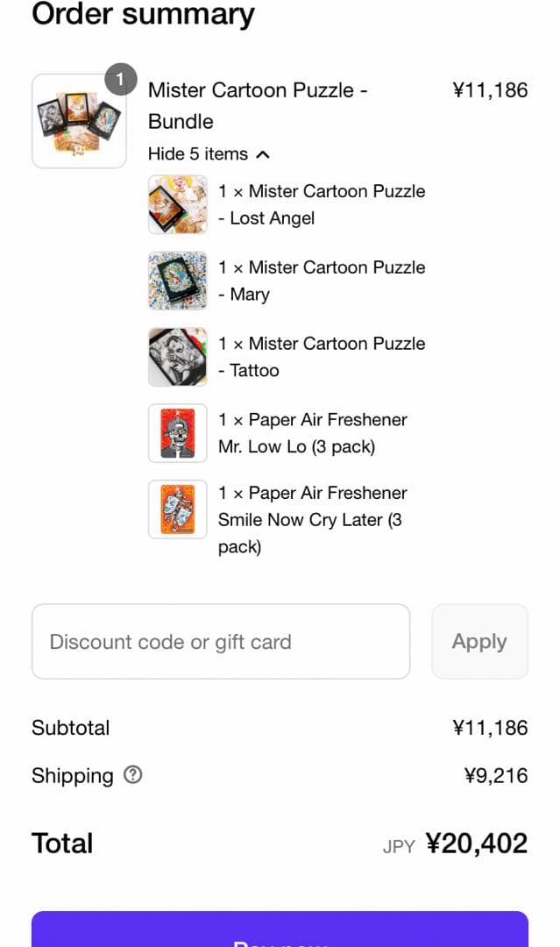Click the Mr. Low Lo air freshener thumbnail

coord(178,433)
